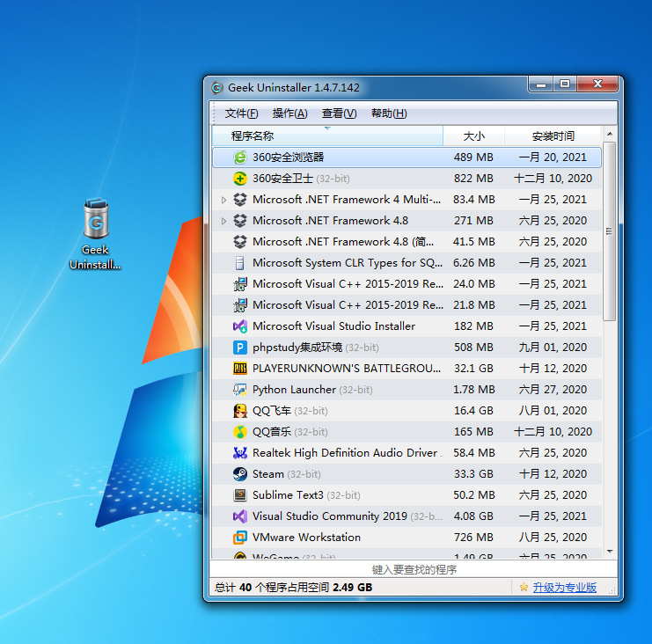Click the Visual Studio Installer icon
This screenshot has height=644, width=652.
pyautogui.click(x=240, y=326)
